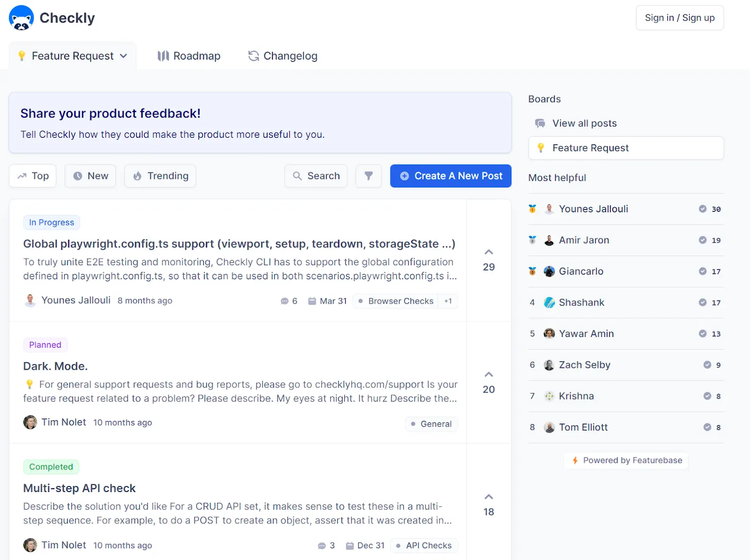Switch to the Roadmap tab

point(196,56)
